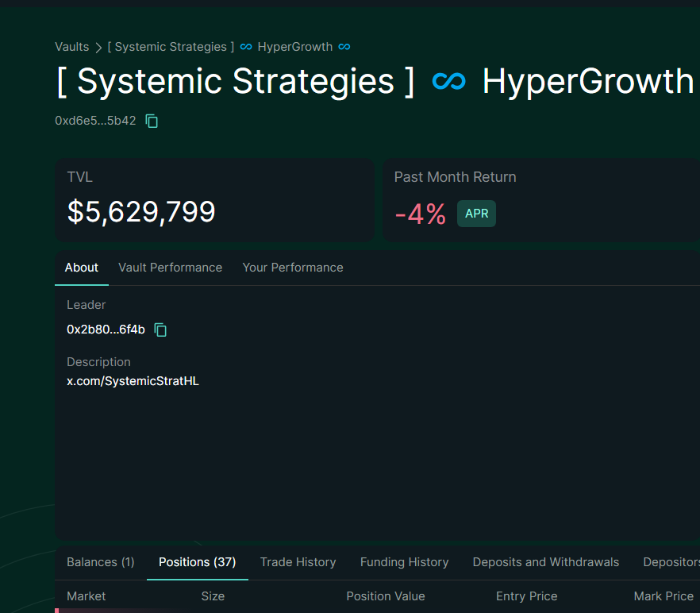
Task: Click the breadcrumb chevron after Vaults
Action: (98, 48)
